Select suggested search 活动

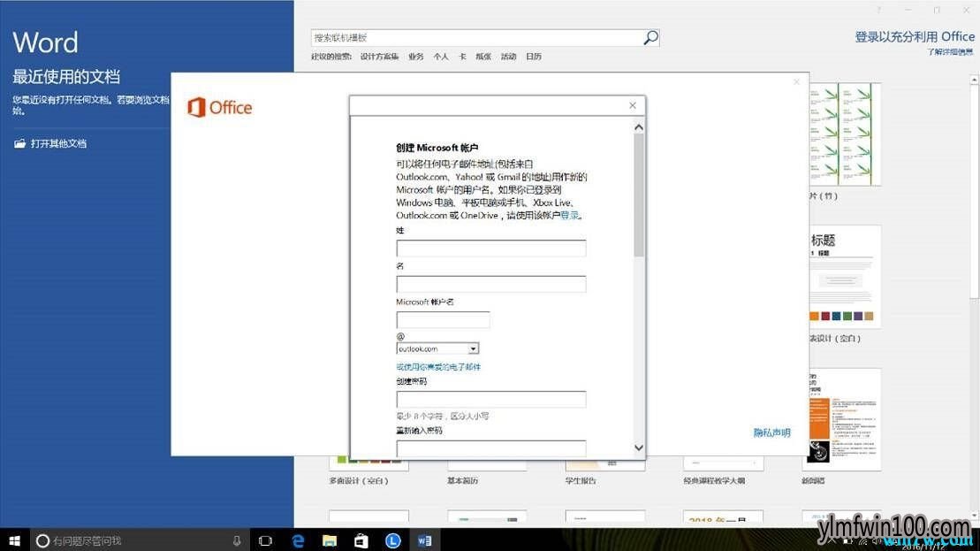pos(509,57)
